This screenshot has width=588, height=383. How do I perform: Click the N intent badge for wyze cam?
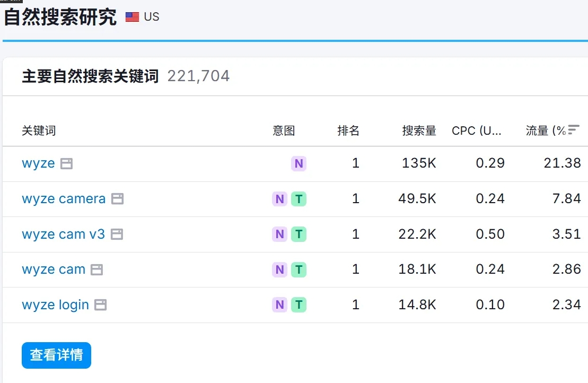[x=279, y=269]
